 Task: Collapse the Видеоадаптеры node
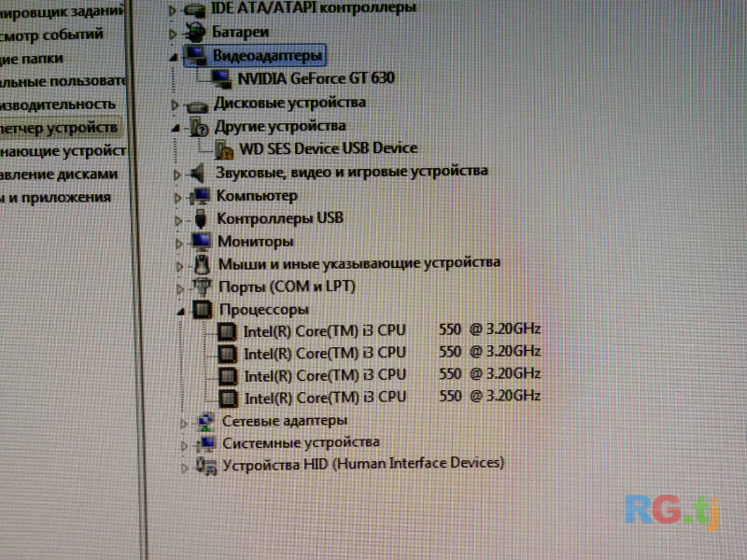(x=174, y=58)
